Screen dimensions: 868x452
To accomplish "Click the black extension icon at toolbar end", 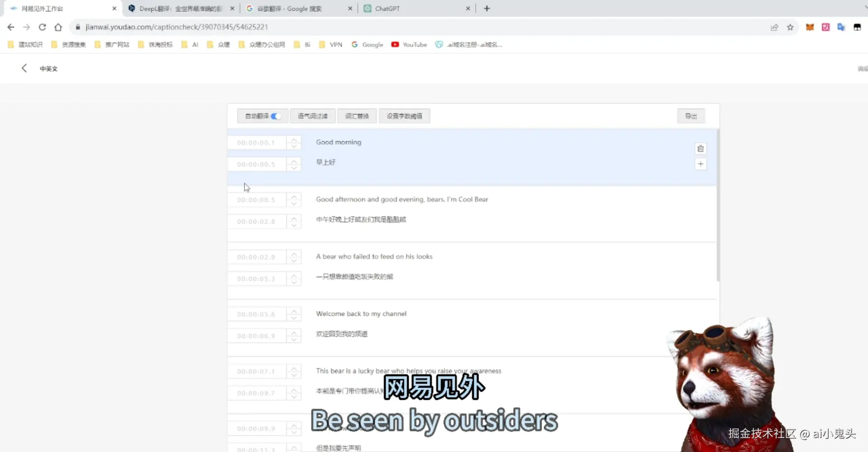I will point(857,27).
